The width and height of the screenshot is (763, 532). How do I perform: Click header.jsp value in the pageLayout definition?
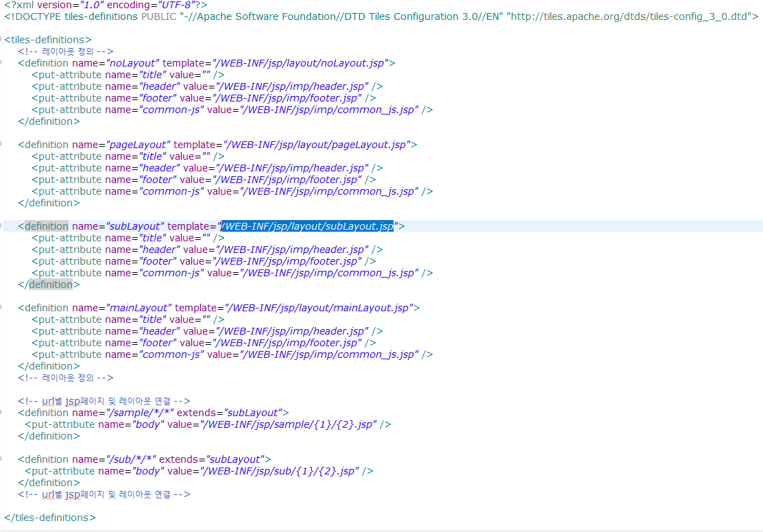coord(293,169)
